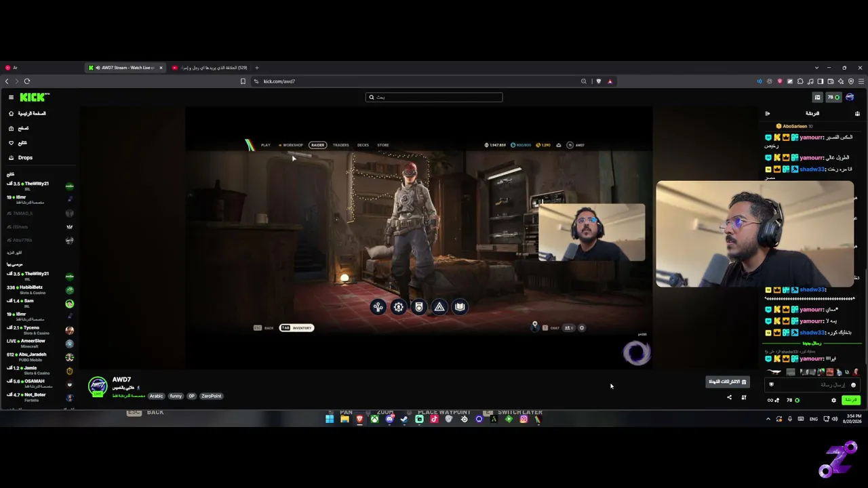Open the tab search dropdown arrow
The height and width of the screenshot is (488, 868).
816,68
